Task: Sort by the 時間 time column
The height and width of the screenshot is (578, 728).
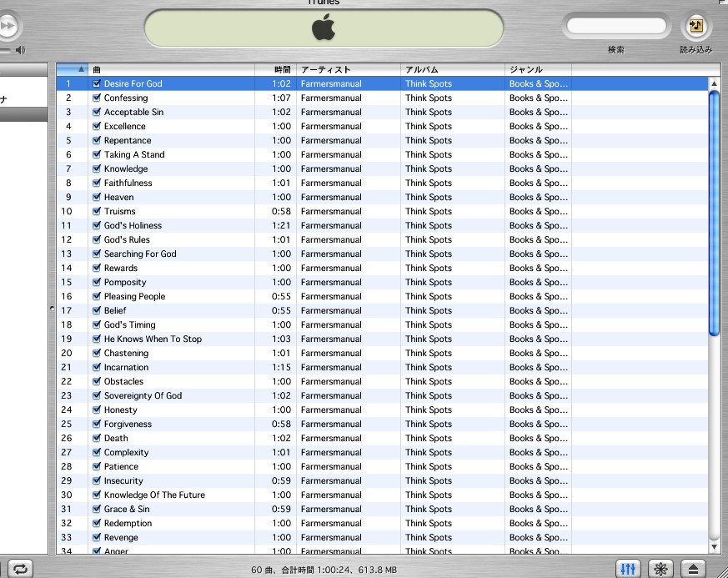Action: (276, 69)
